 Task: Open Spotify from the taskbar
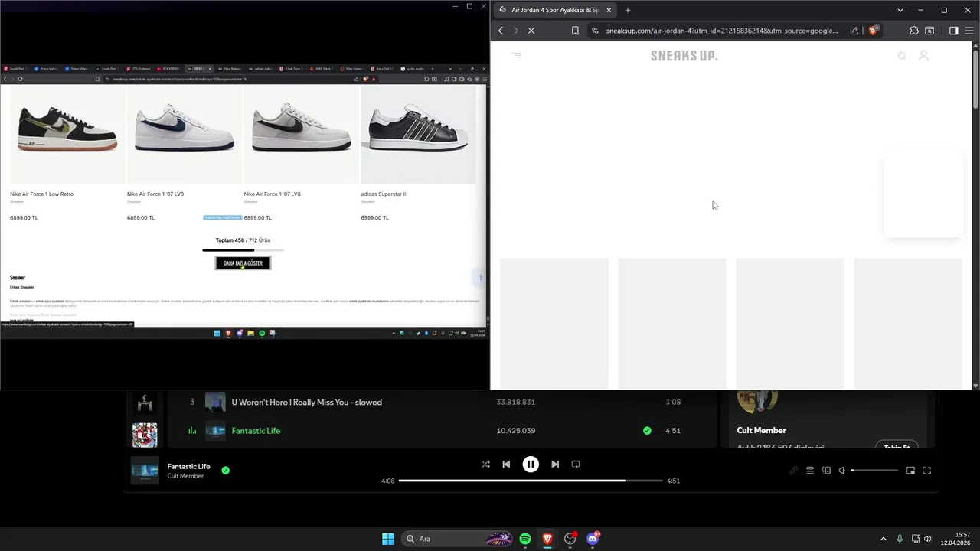tap(525, 539)
